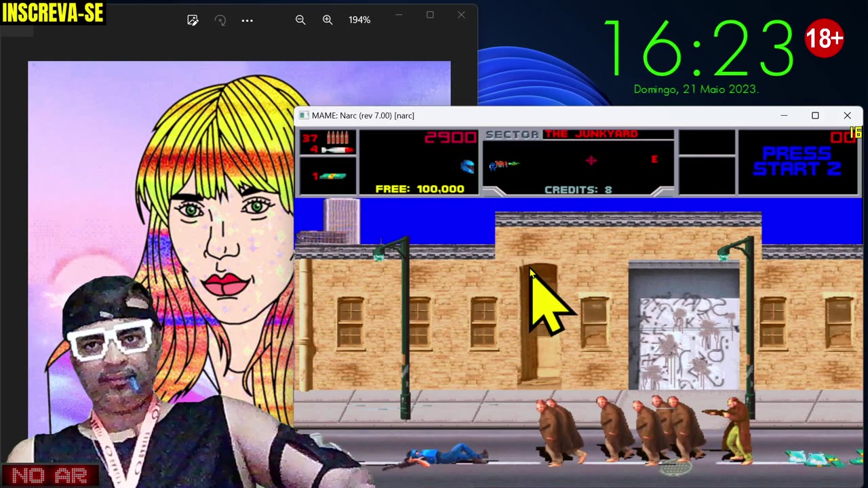Viewport: 868px width, 488px height.
Task: Click the rotate icon in Photos viewer
Action: click(x=220, y=20)
